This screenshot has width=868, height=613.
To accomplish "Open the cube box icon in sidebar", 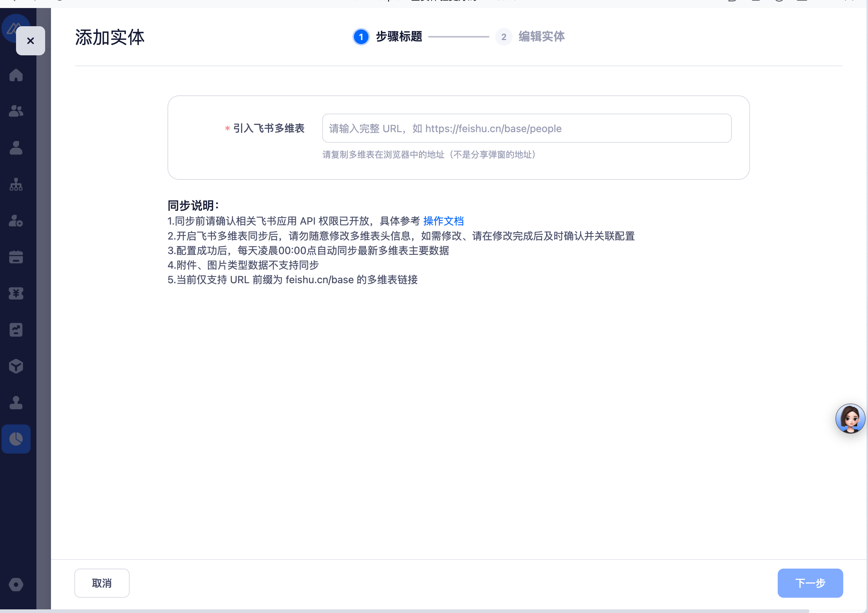I will tap(16, 366).
